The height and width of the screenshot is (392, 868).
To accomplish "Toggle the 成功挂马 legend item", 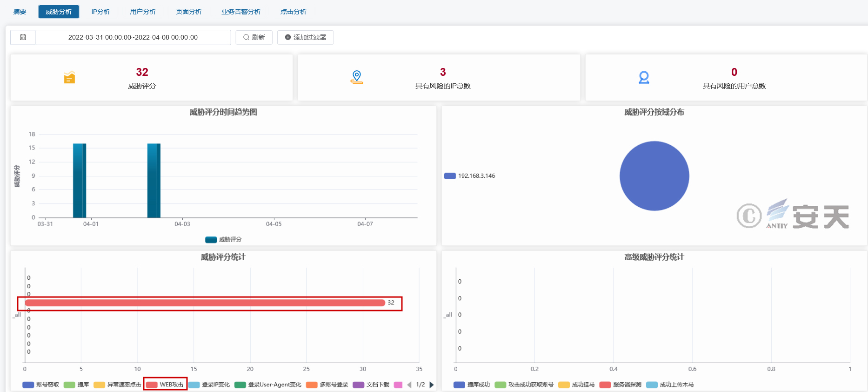I will tap(577, 385).
